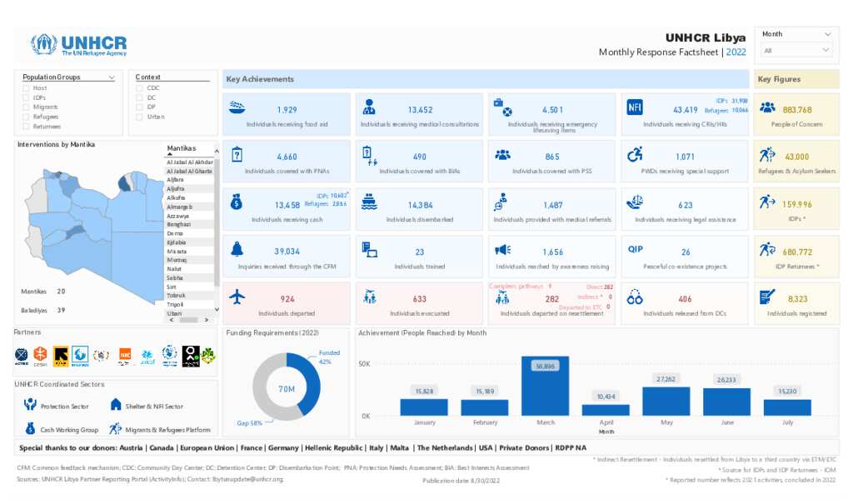Screen dimensions: 853x504
Task: Check the DC context checkbox
Action: [139, 97]
